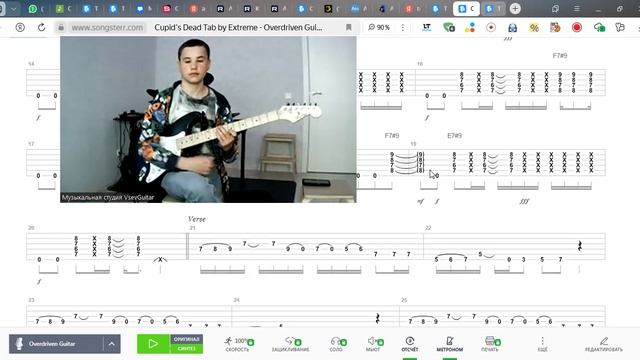Expand the instrument list chevron arrow
The height and width of the screenshot is (360, 640).
(111, 344)
